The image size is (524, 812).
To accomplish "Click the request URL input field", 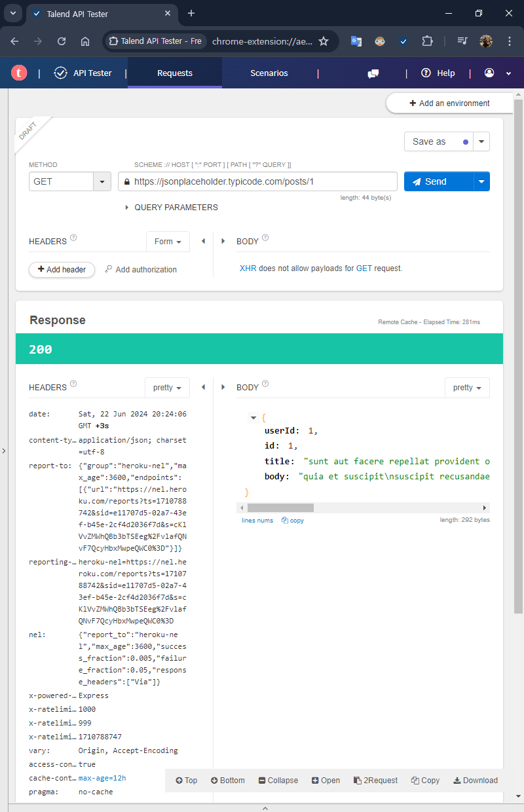I will coord(257,181).
